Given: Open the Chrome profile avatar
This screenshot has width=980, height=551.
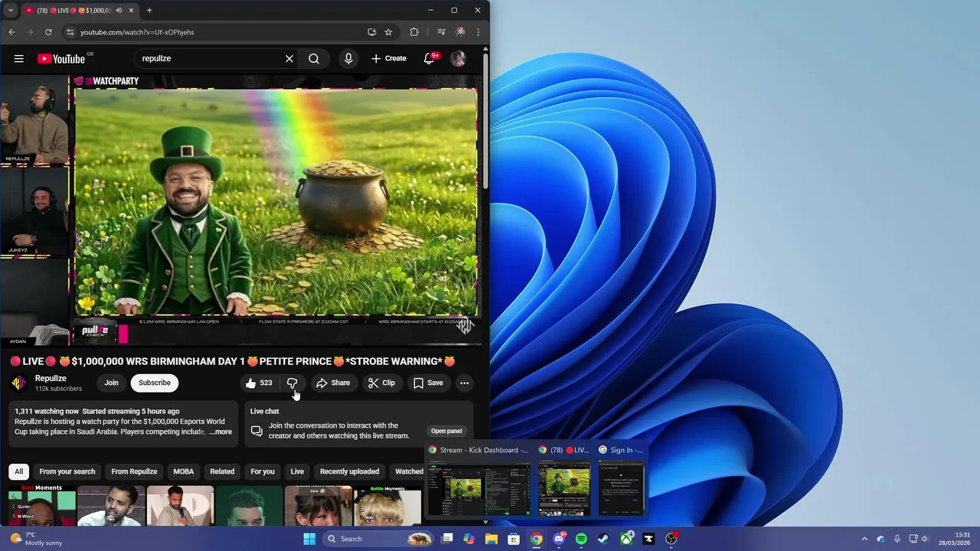Looking at the screenshot, I should [460, 32].
